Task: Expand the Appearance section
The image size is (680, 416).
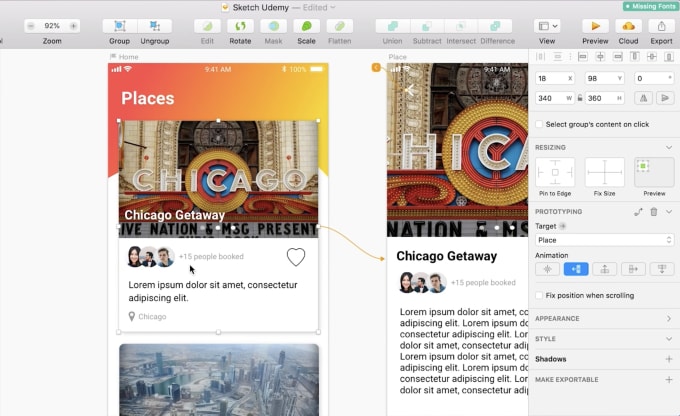Action: [x=669, y=318]
